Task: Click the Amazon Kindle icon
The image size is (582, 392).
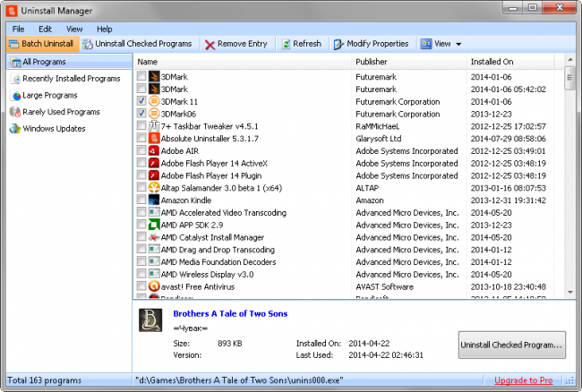Action: [154, 200]
